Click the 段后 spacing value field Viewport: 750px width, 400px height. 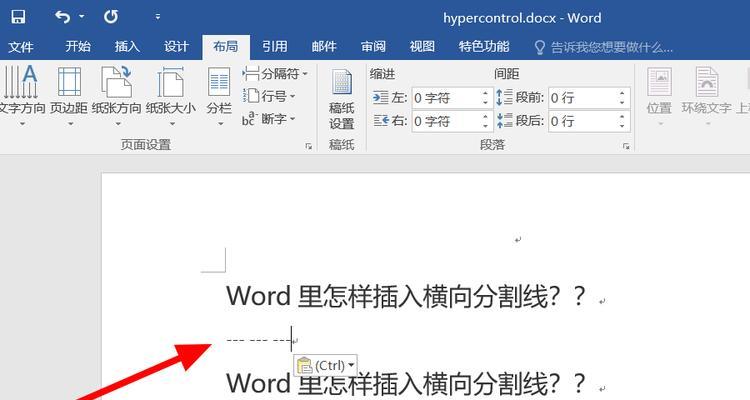583,121
